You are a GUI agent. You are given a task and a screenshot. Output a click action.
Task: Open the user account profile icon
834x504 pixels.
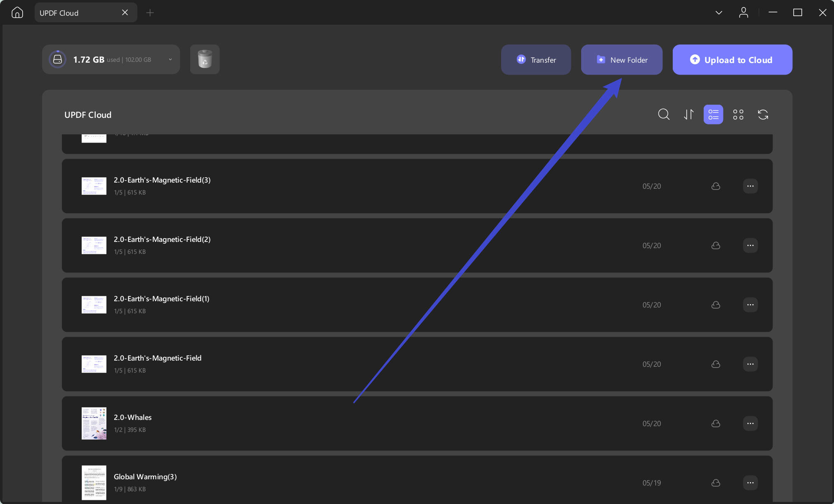pos(744,13)
